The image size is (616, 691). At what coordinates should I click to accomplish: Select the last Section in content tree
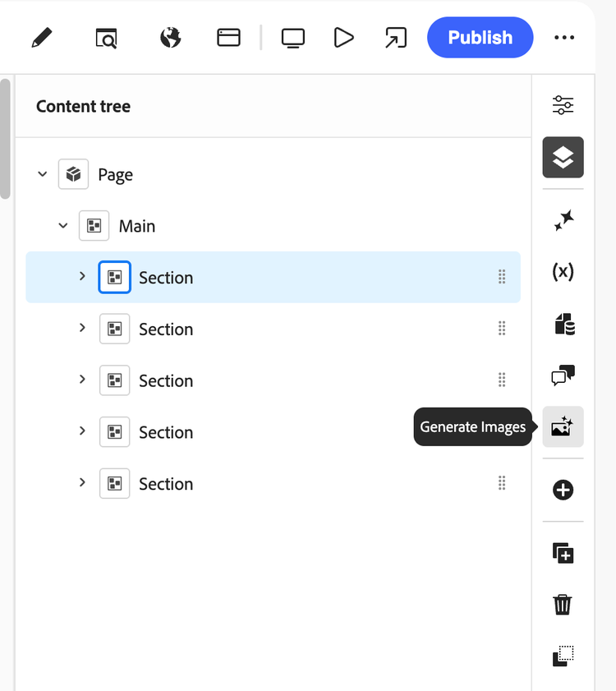(x=166, y=484)
